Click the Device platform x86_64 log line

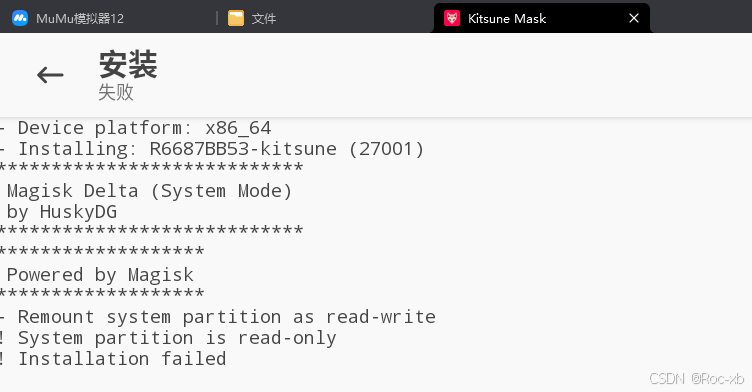[136, 128]
